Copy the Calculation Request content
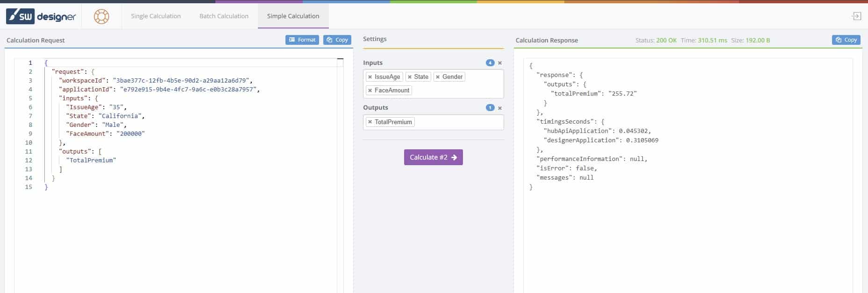 (337, 40)
